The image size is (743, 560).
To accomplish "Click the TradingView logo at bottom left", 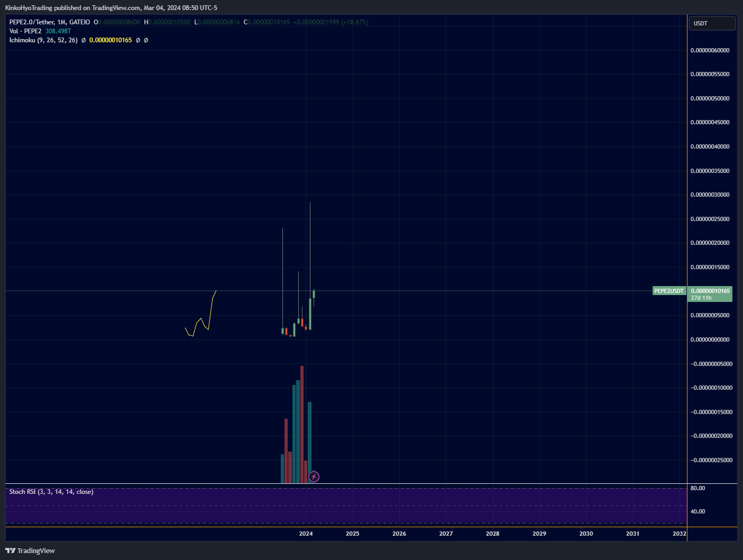I will pyautogui.click(x=30, y=550).
